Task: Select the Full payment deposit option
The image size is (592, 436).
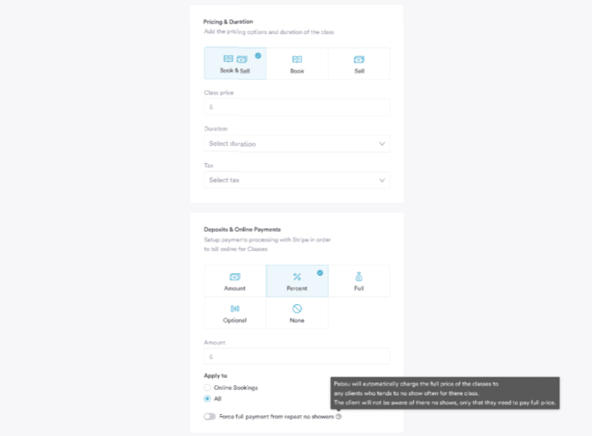Action: coord(359,281)
